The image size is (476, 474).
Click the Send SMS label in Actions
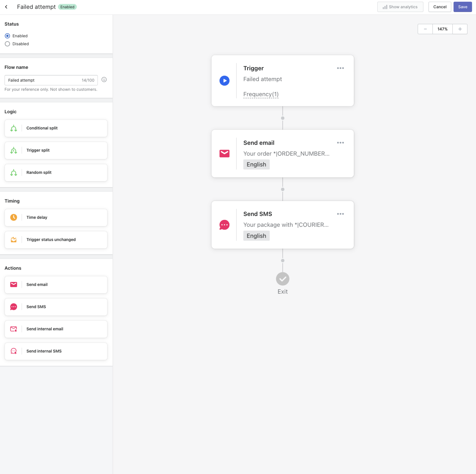tap(36, 307)
